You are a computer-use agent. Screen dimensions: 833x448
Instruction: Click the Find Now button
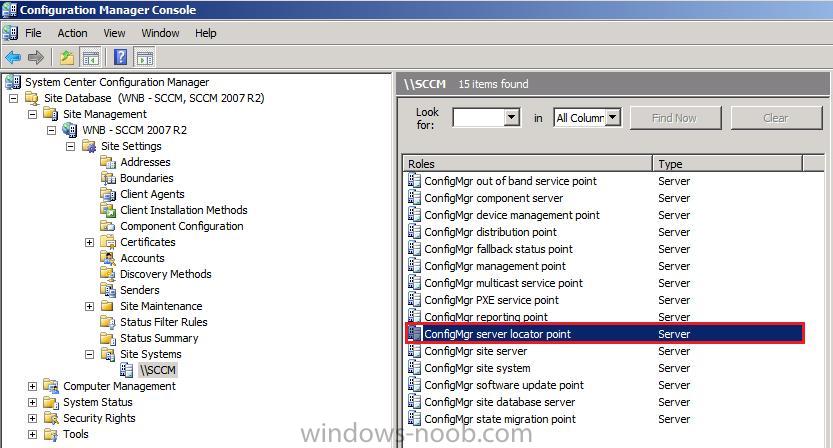(675, 118)
